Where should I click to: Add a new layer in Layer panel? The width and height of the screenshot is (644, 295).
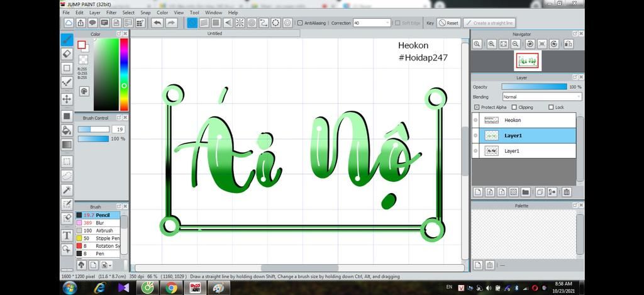(478, 191)
